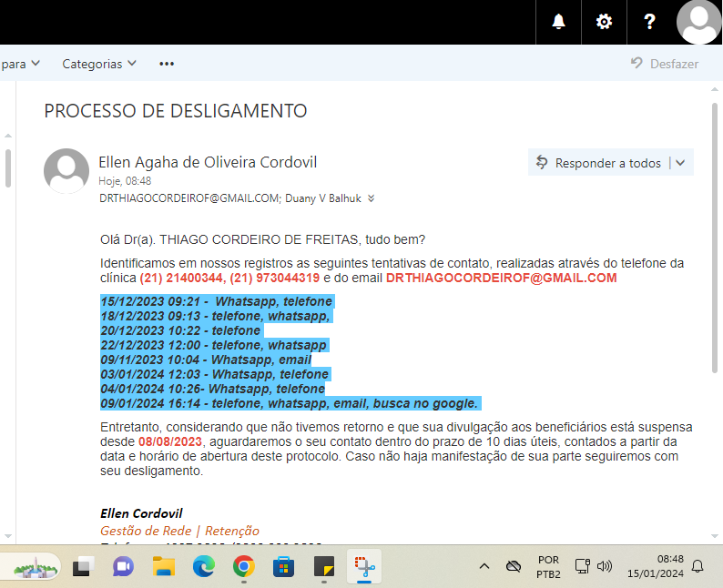Click the left pane scrollbar thumb
723x588 pixels.
pyautogui.click(x=8, y=168)
